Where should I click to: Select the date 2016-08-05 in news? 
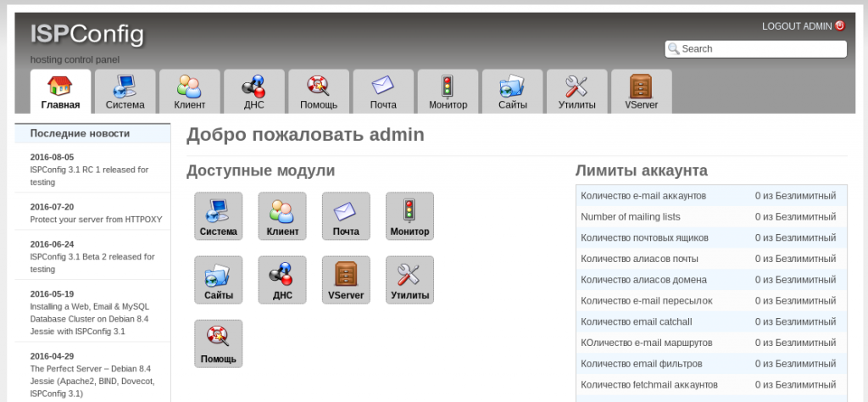click(52, 157)
